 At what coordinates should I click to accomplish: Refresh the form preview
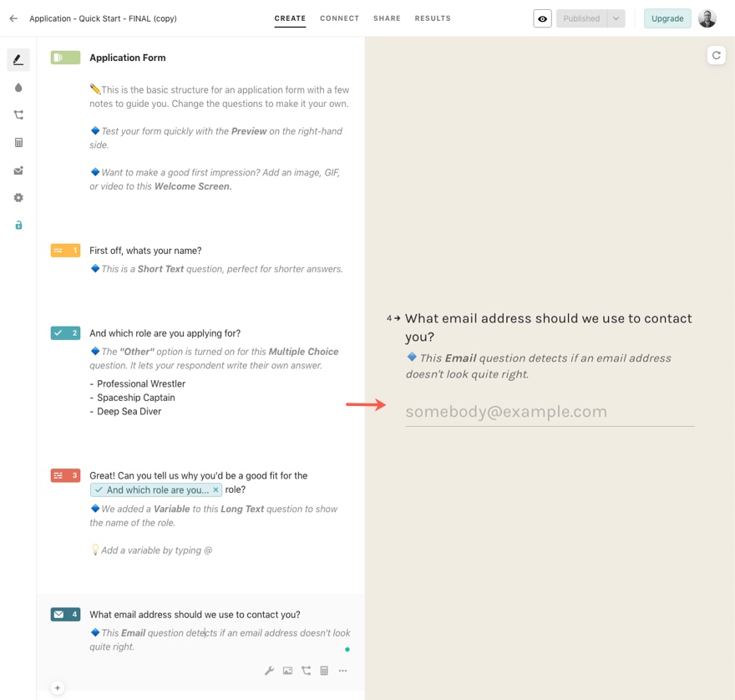coord(716,55)
